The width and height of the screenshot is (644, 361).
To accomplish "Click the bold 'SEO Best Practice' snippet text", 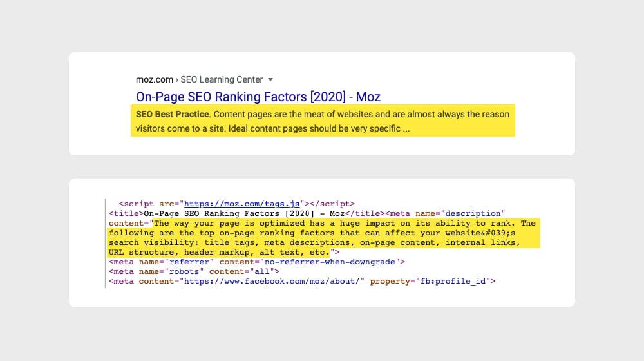I will [x=173, y=114].
